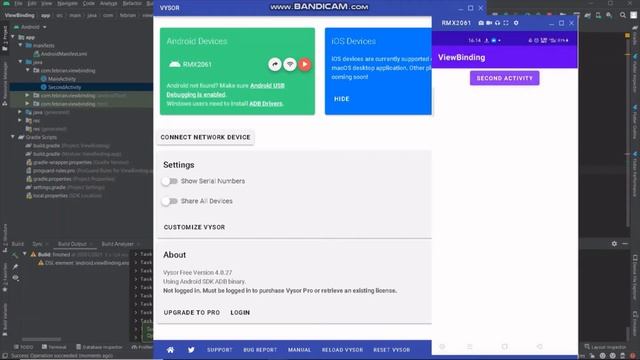Click RELOAD VYSOR in the footer
Screen dimensions: 640x360
pyautogui.click(x=342, y=350)
